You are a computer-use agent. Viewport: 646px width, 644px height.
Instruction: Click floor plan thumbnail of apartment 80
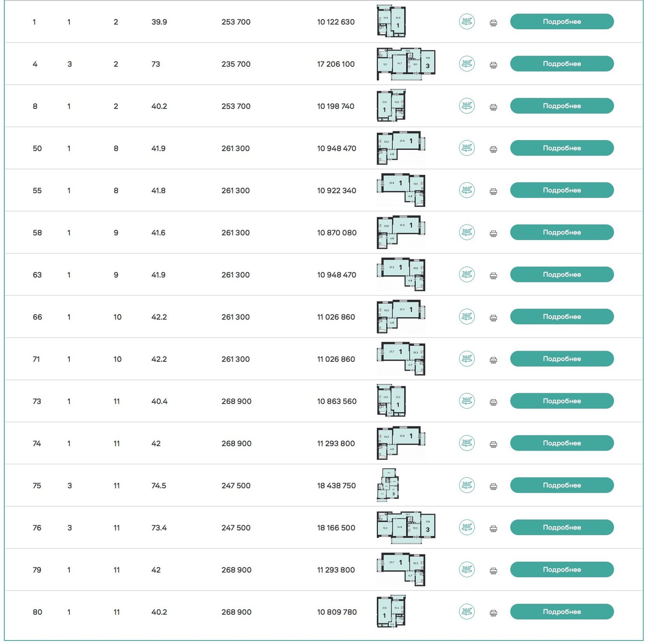click(x=391, y=612)
